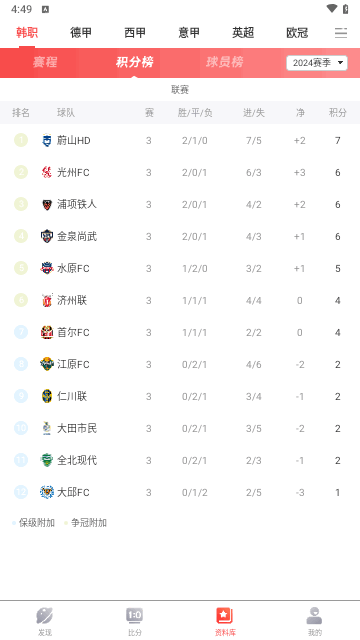The image size is (360, 640).
Task: Open the 球员榜 player ranking tab
Action: pos(224,62)
